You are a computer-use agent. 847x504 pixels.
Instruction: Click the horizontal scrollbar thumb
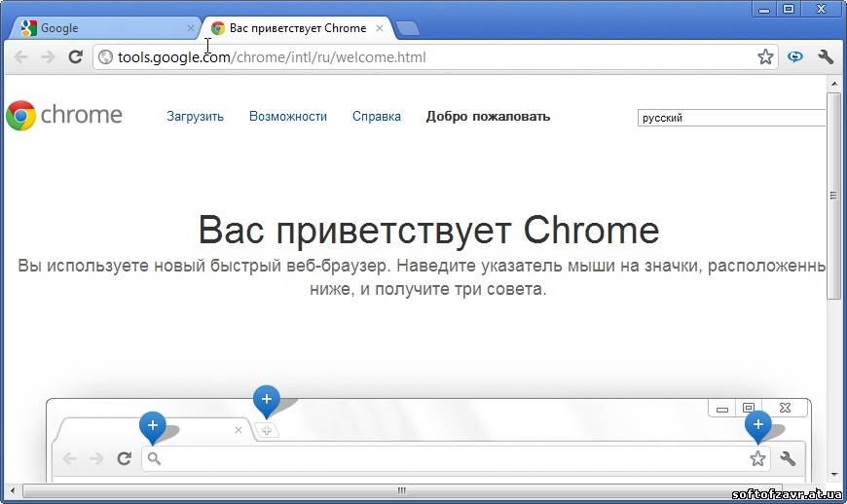pyautogui.click(x=402, y=490)
